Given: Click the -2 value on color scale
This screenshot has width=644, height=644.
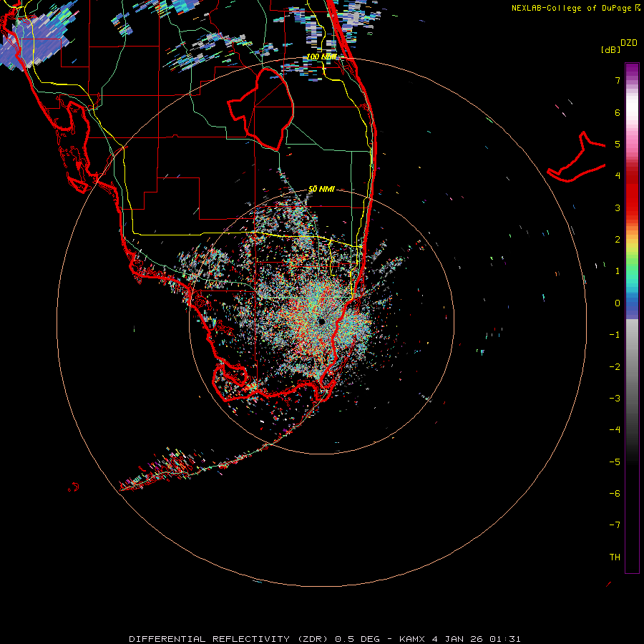Looking at the screenshot, I should (615, 366).
